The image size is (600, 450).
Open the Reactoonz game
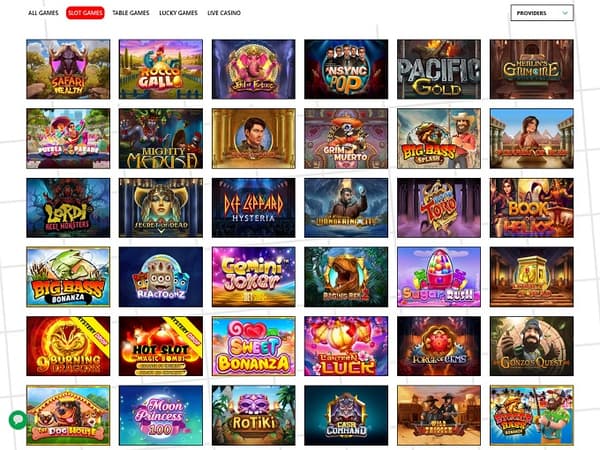coord(161,277)
